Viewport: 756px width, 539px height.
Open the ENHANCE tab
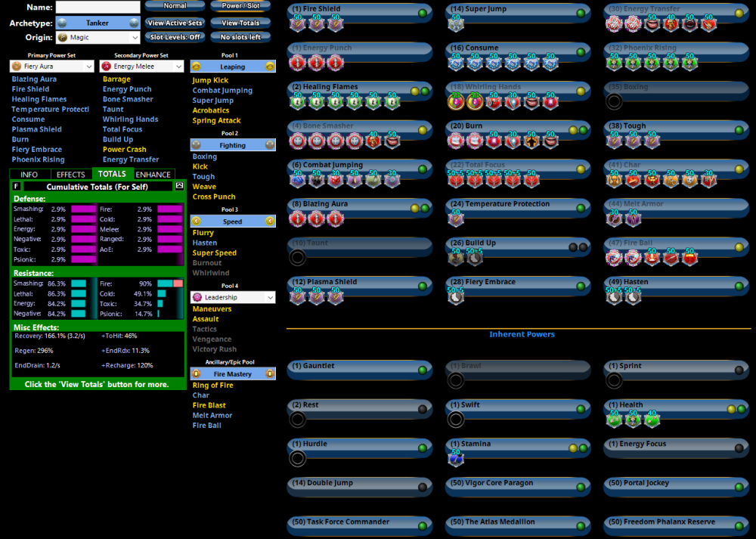(153, 175)
